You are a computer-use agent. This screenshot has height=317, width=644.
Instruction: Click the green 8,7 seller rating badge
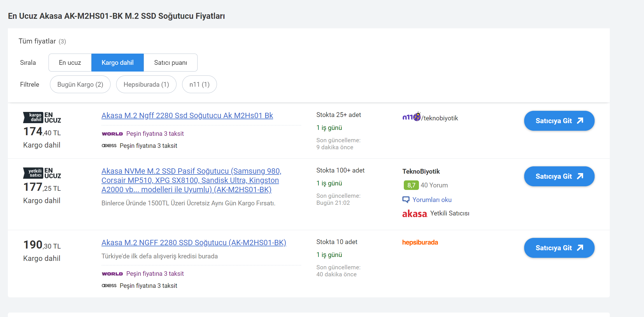411,185
